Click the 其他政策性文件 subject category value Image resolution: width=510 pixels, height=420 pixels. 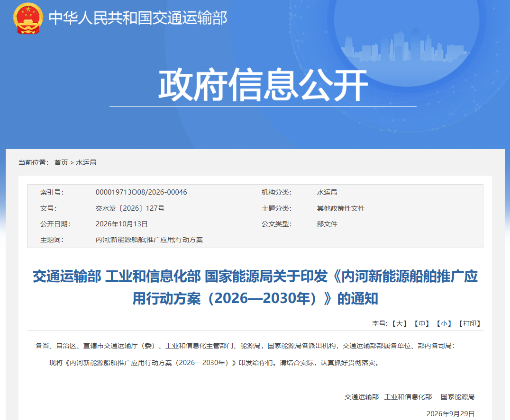click(340, 208)
